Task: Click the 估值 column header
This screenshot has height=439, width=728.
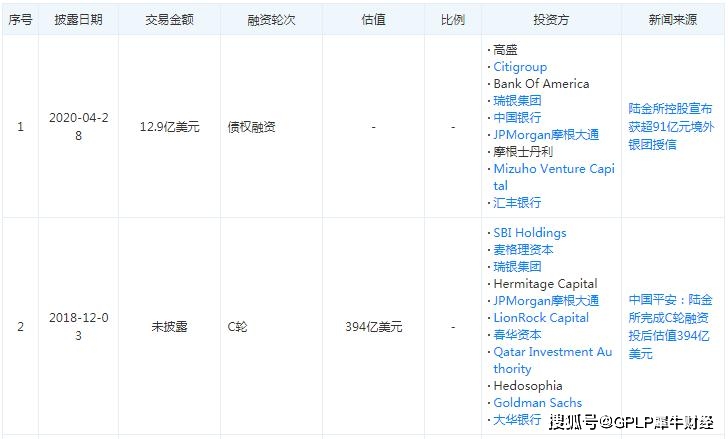Action: pyautogui.click(x=374, y=19)
